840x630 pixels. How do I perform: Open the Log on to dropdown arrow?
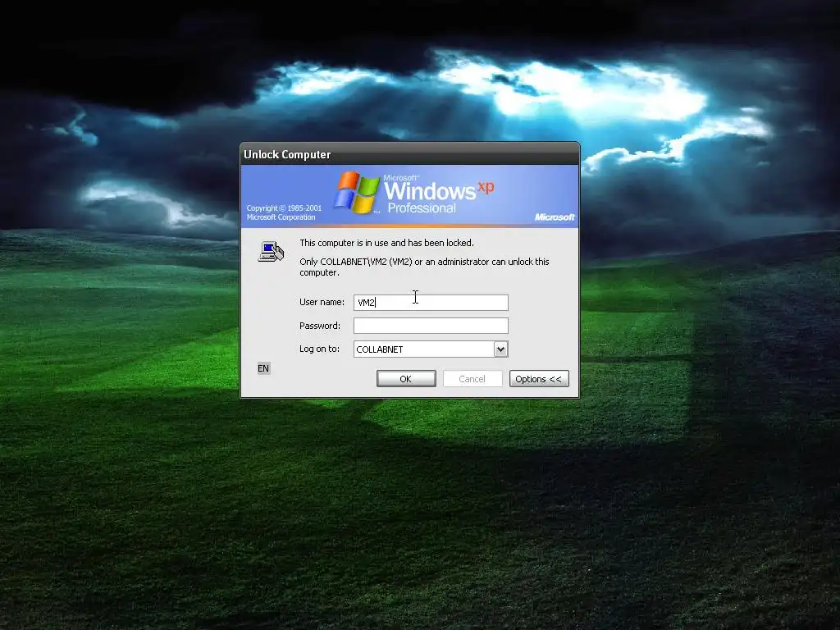[500, 349]
